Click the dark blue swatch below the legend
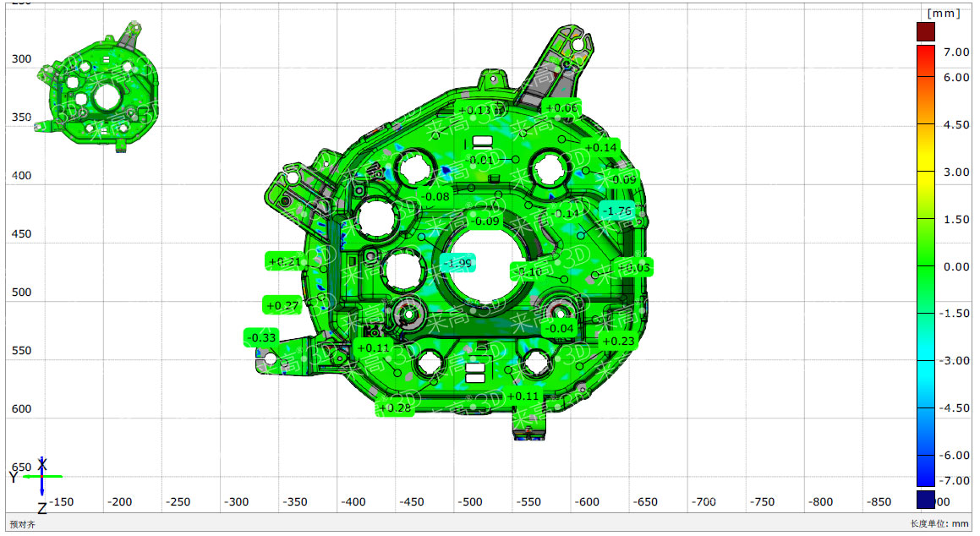Viewport: 980px width, 536px height. point(926,499)
